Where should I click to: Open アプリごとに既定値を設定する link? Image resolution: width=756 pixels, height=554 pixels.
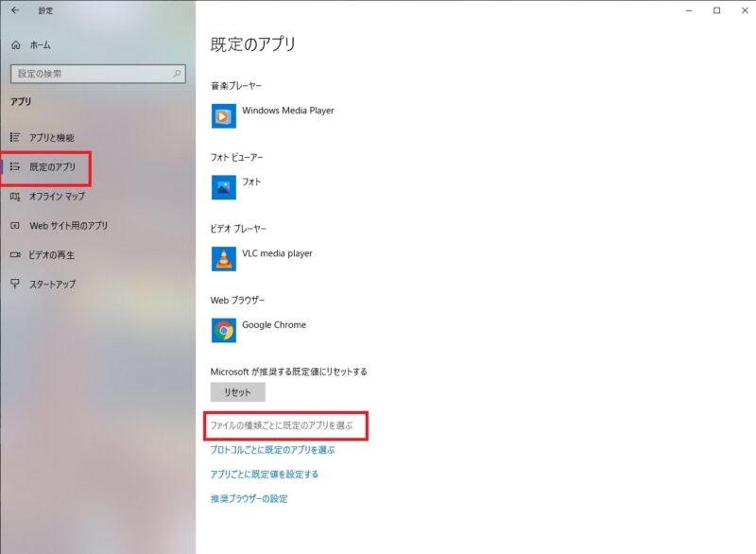pyautogui.click(x=265, y=475)
